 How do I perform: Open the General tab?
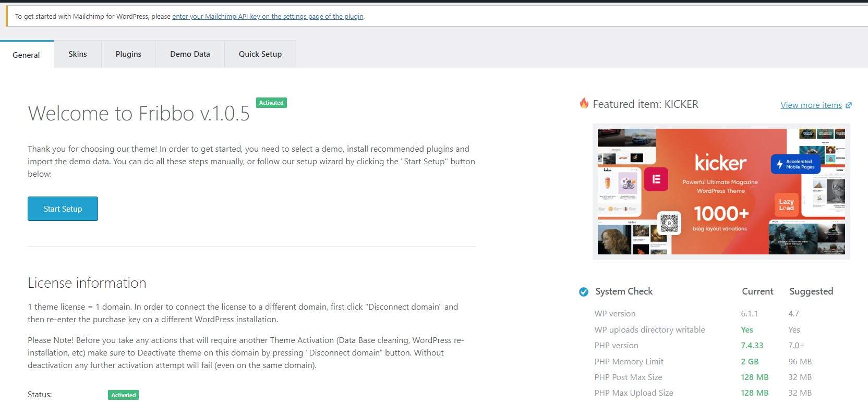(x=26, y=55)
